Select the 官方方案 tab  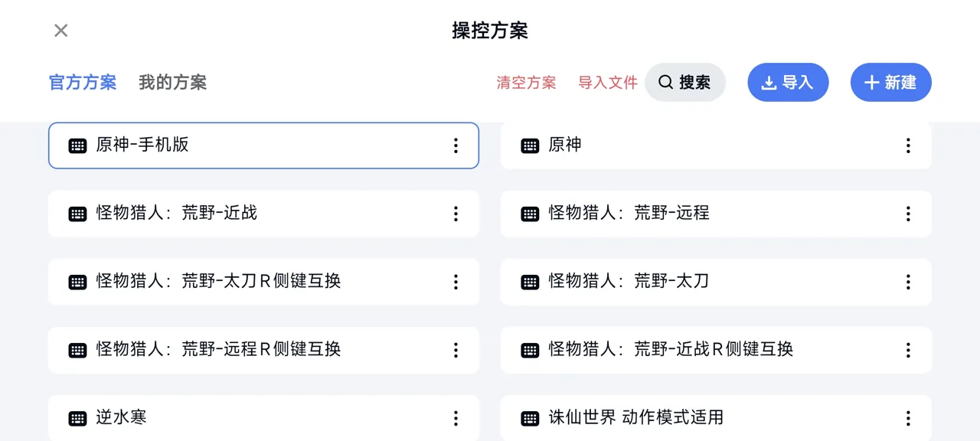(x=82, y=82)
